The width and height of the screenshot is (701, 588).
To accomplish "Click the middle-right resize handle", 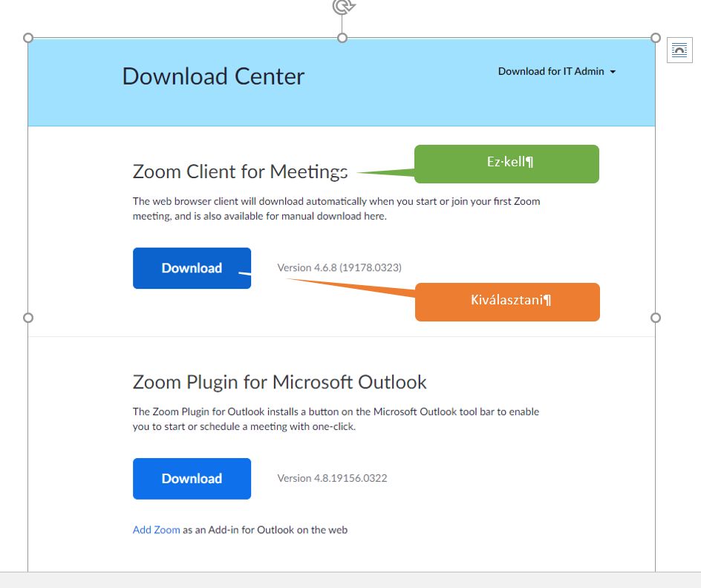I will tap(656, 318).
